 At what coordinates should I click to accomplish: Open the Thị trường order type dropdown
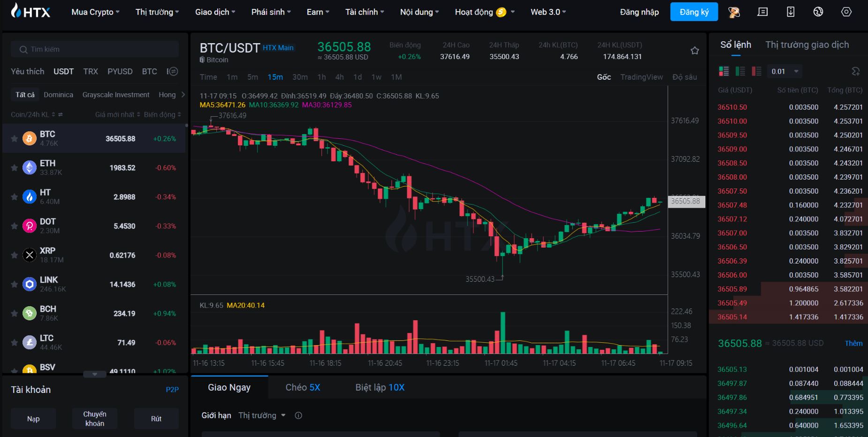pyautogui.click(x=262, y=415)
